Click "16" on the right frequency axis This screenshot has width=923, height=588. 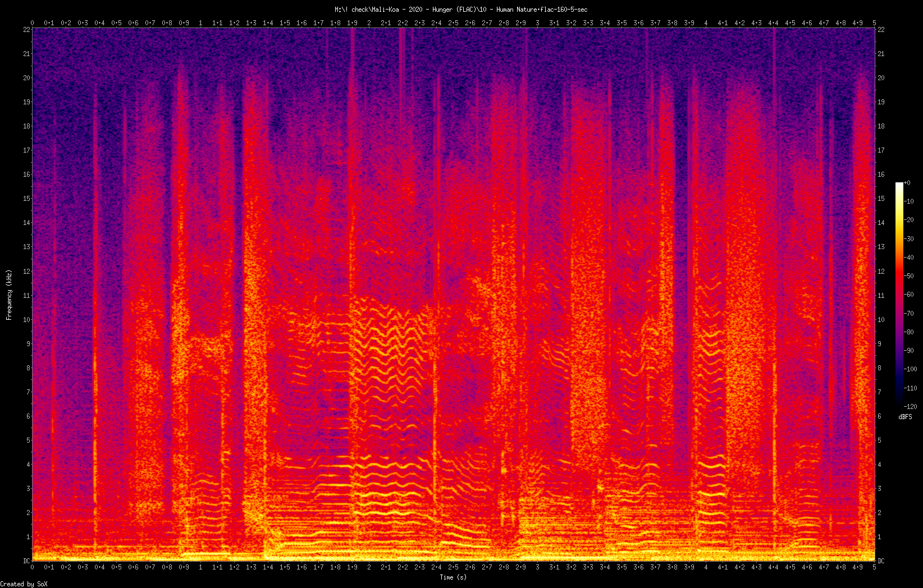[x=881, y=174]
